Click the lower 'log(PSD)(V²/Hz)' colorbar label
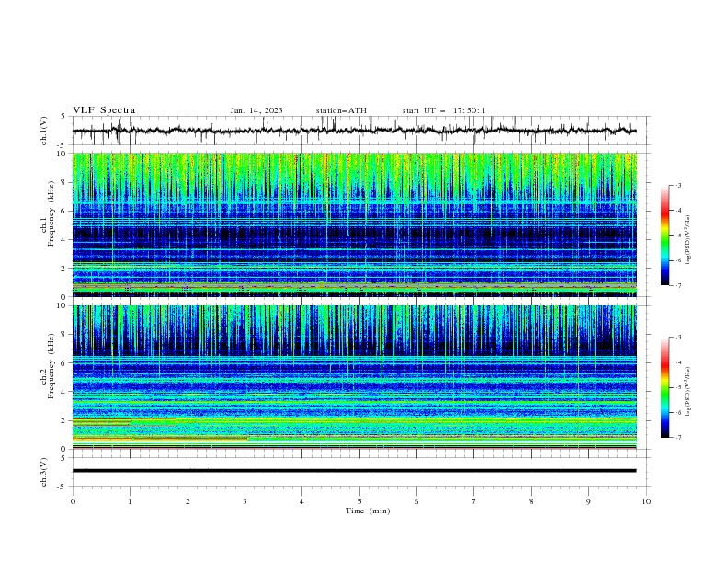The width and height of the screenshot is (728, 563). 688,392
